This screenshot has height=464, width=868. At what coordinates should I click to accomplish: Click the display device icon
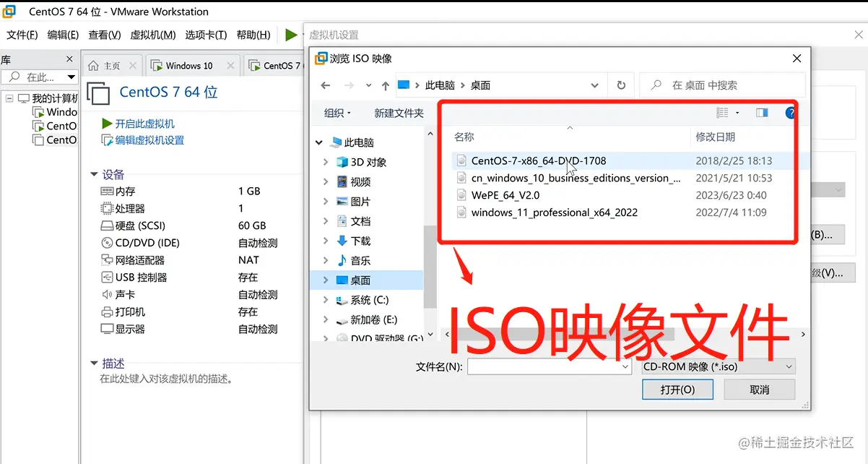tap(105, 328)
